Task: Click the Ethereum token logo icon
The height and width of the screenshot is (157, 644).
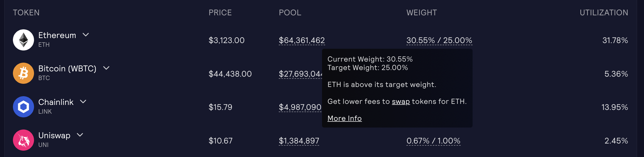Action: click(x=23, y=40)
